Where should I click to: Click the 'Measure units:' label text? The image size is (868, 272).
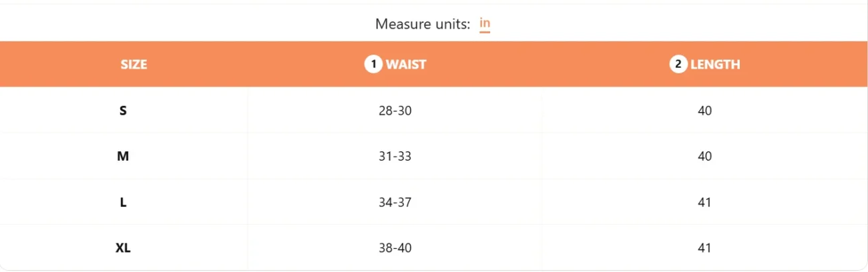pyautogui.click(x=423, y=24)
